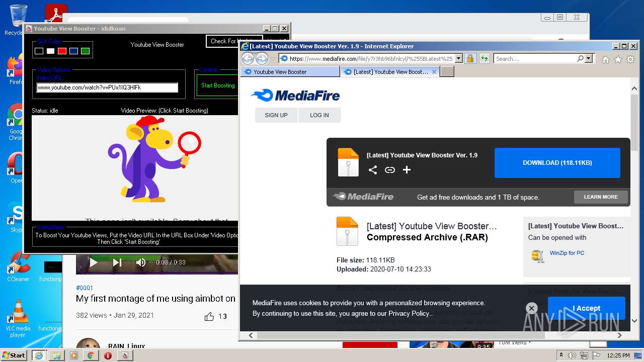
Task: Select dark blue GUI color swatch
Action: click(73, 51)
